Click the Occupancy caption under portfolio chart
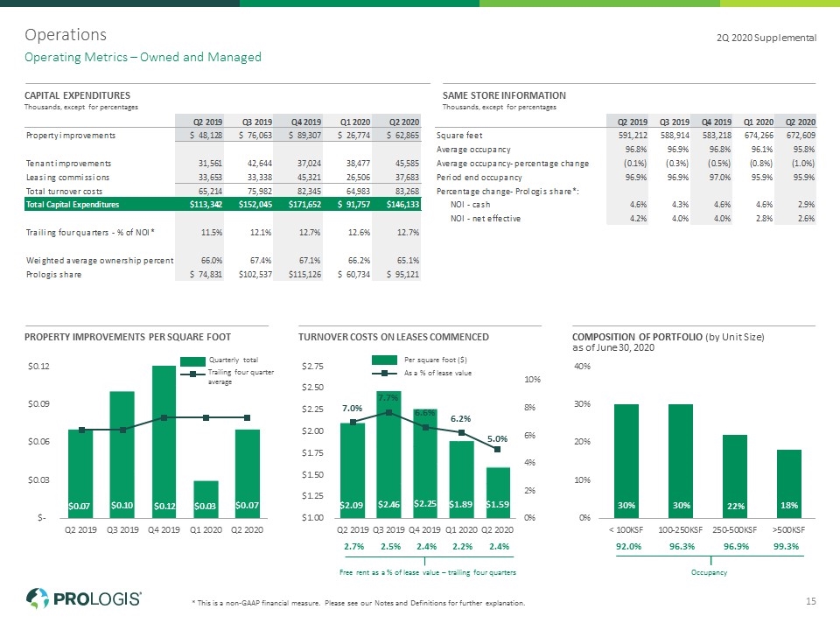Image resolution: width=840 pixels, height=630 pixels. coord(710,572)
